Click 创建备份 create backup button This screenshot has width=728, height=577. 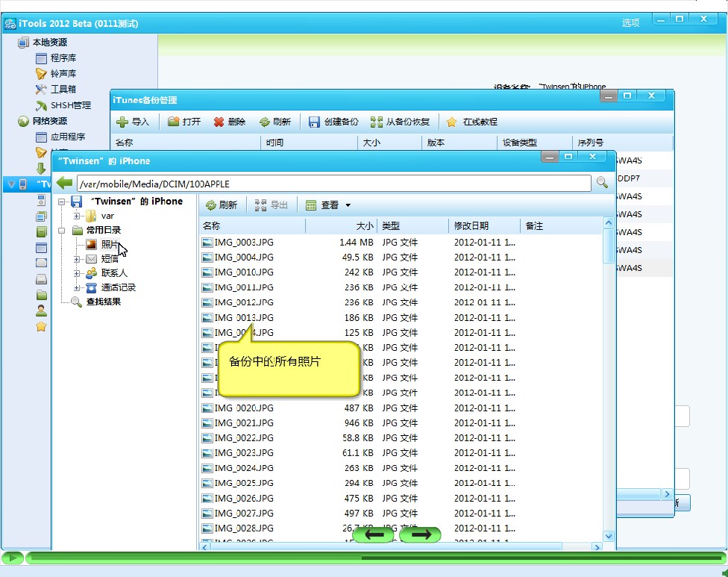(333, 122)
